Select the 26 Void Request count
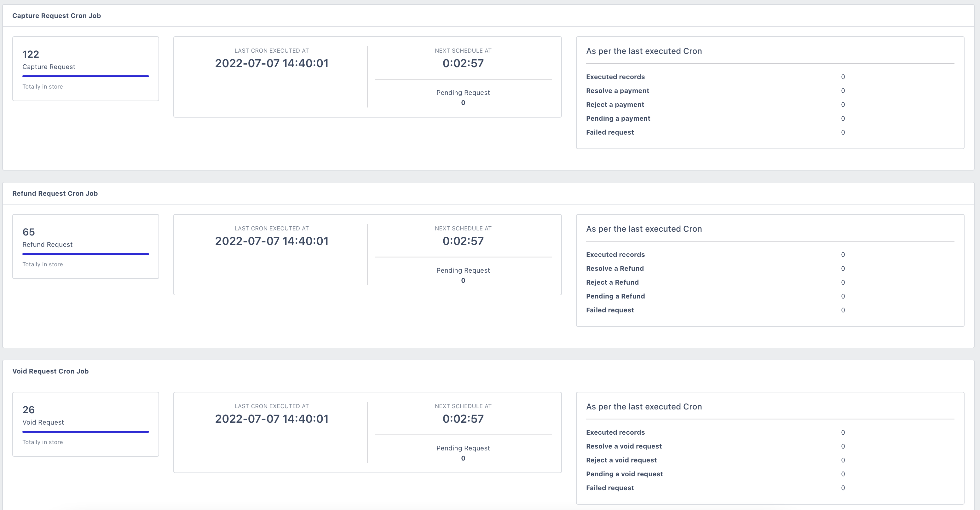The width and height of the screenshot is (980, 510). [x=29, y=409]
